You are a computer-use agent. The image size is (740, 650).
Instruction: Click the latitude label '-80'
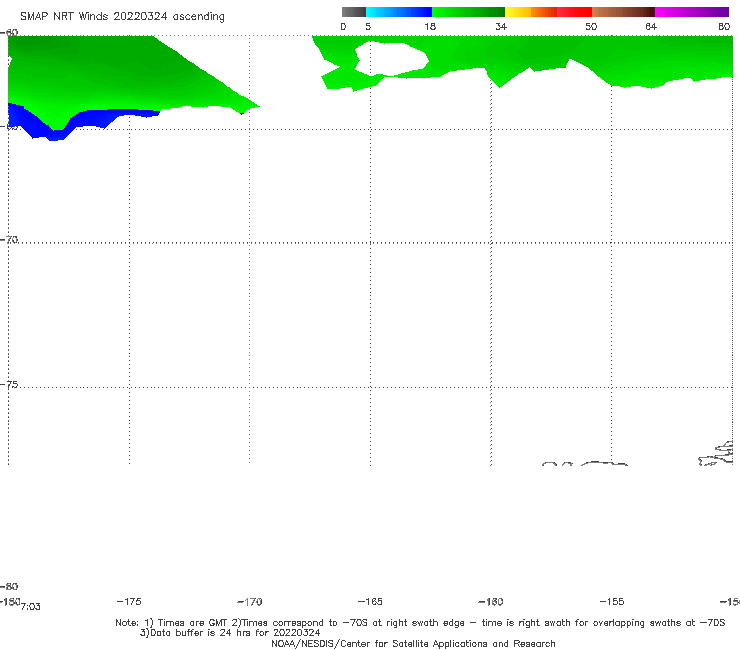point(9,586)
